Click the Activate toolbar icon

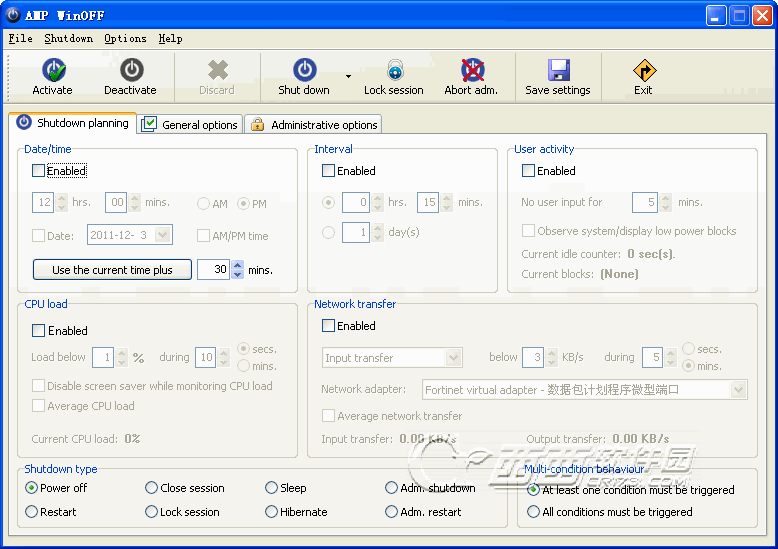pyautogui.click(x=53, y=70)
